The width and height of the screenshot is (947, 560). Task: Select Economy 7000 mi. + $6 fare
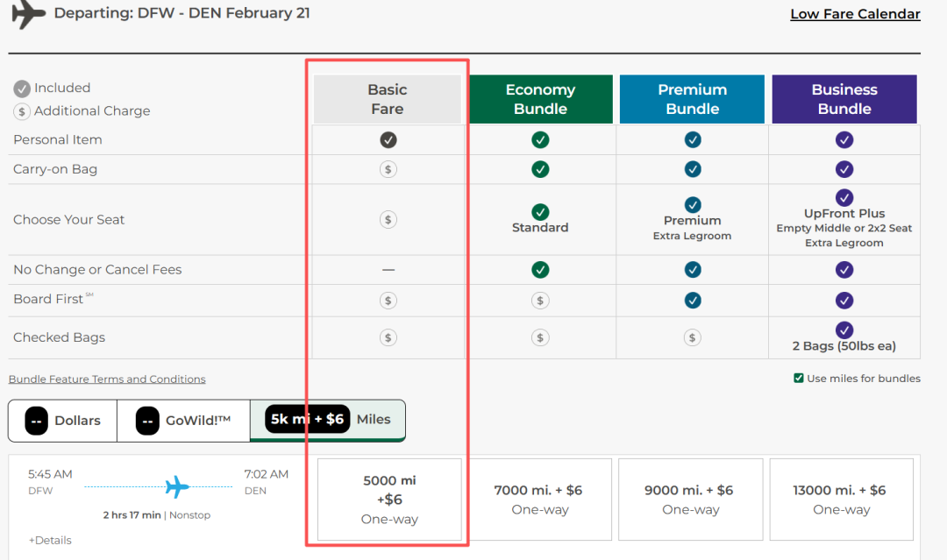[x=540, y=500]
